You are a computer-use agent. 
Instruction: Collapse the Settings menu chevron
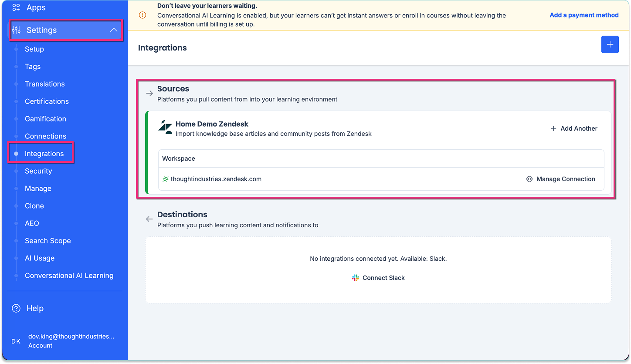tap(114, 30)
